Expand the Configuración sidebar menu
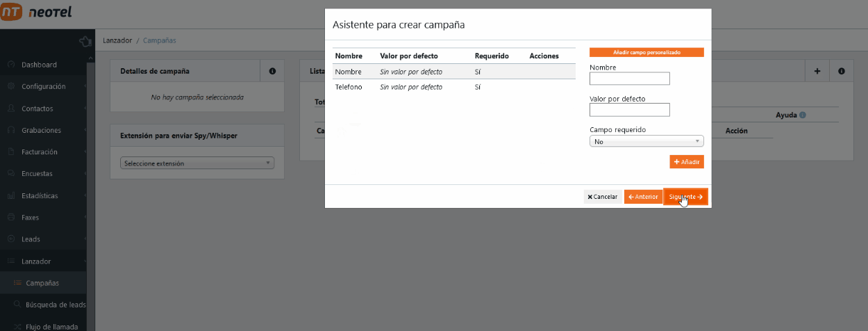 tap(43, 87)
